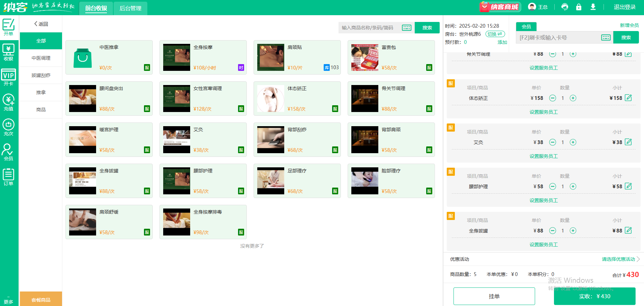This screenshot has height=306, width=644.
Task: Search member with 搜索 button
Action: 626,37
